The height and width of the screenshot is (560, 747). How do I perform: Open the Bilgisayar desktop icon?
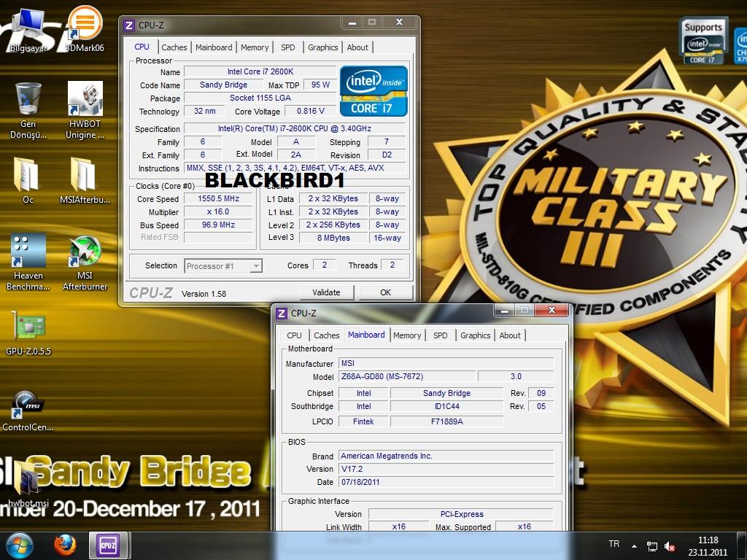tap(28, 29)
